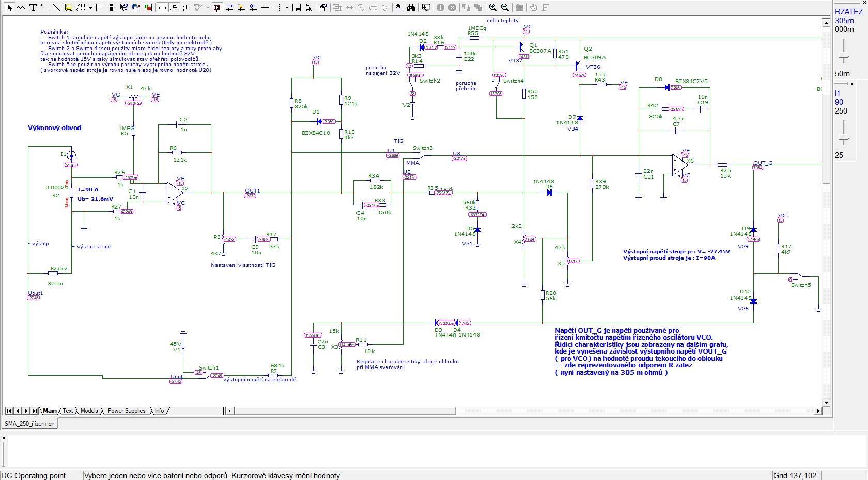
Task: Click the globe document icon
Action: pyautogui.click(x=136, y=8)
